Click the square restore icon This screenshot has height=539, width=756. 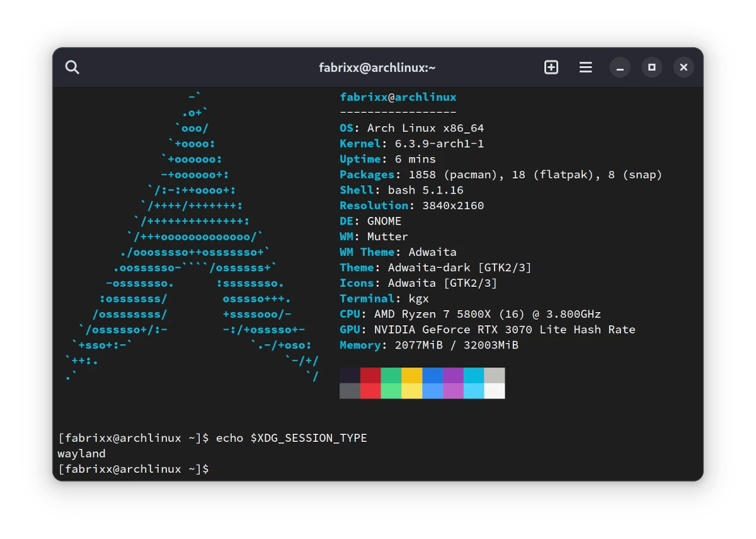(x=651, y=67)
